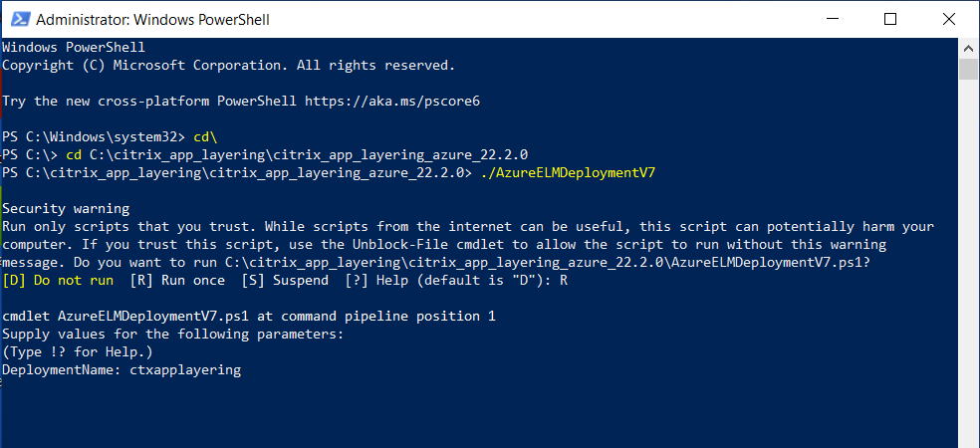This screenshot has height=448, width=980.
Task: Click the title text 'Administrator: Windows PowerShell'
Action: click(151, 20)
